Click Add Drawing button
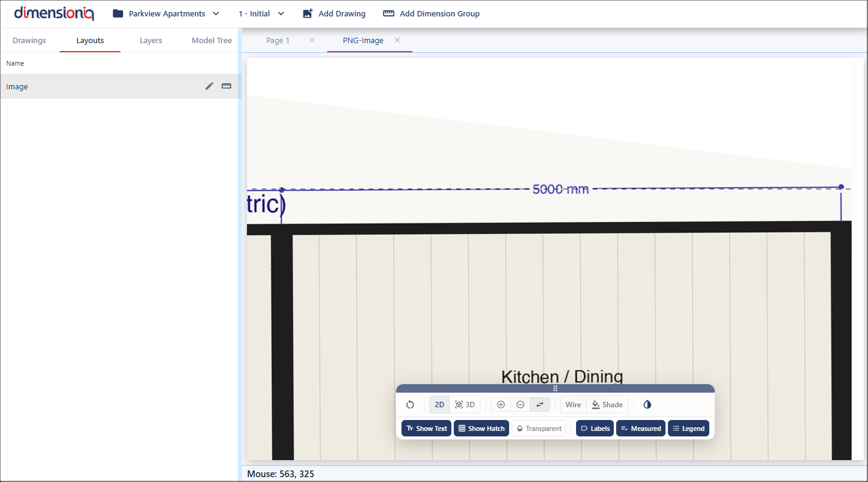Viewport: 868px width, 482px height. [334, 13]
